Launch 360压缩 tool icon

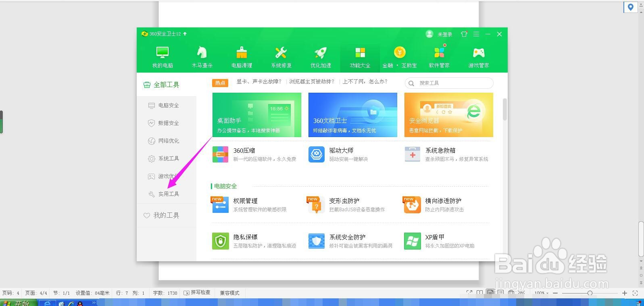click(220, 154)
